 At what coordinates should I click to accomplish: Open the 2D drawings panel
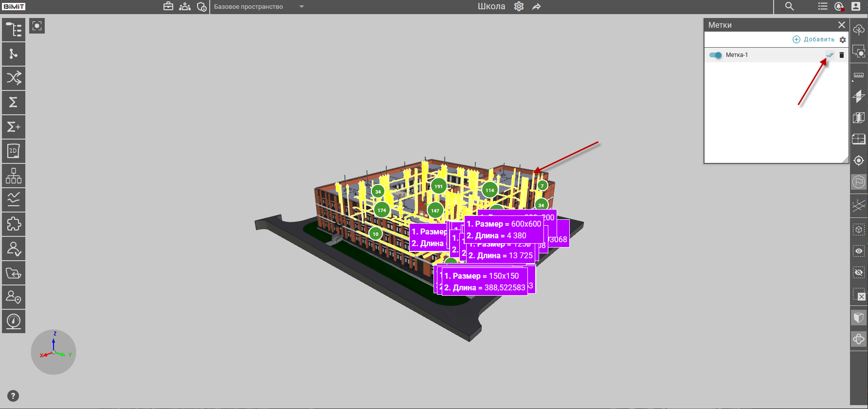coord(14,151)
